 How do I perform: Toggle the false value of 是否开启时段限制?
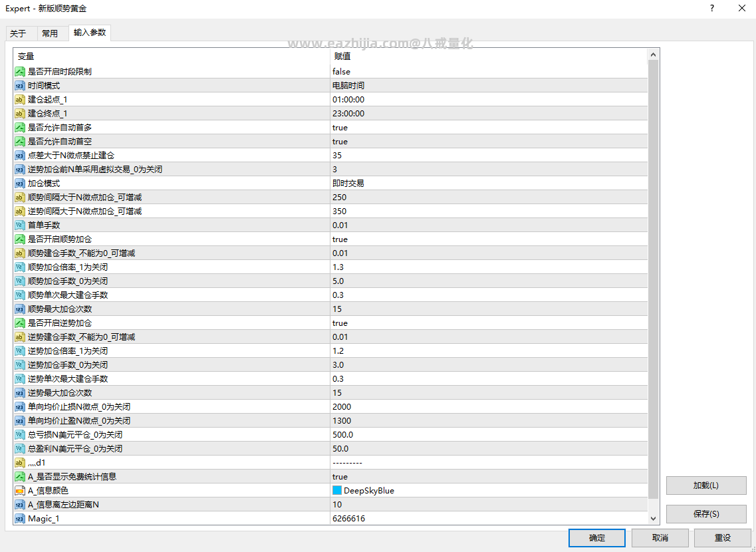[x=489, y=72]
